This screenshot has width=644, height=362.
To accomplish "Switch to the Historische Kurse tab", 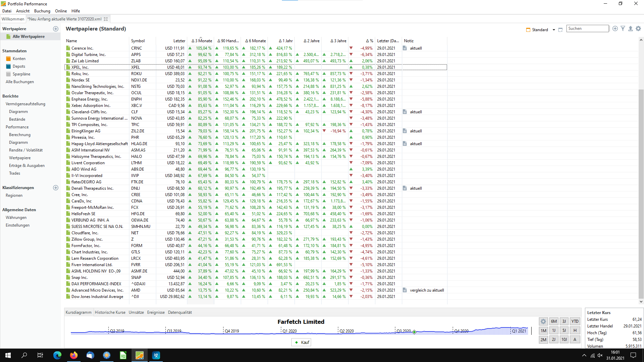I will point(110,312).
